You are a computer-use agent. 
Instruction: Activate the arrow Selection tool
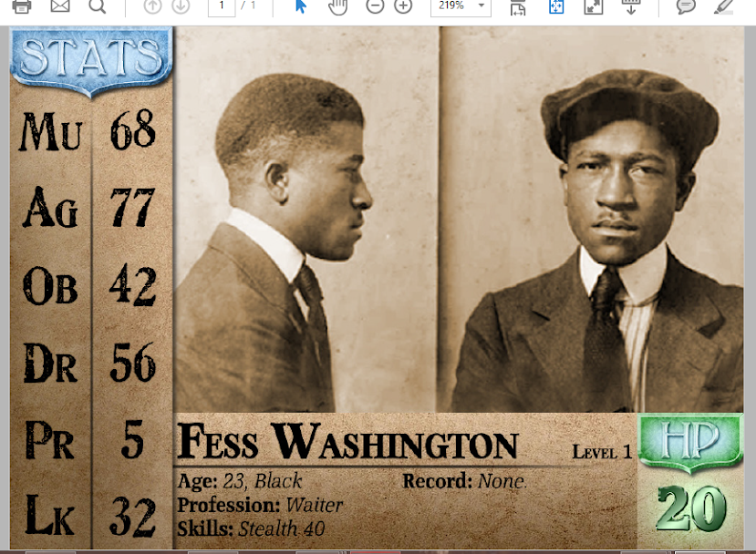point(302,6)
